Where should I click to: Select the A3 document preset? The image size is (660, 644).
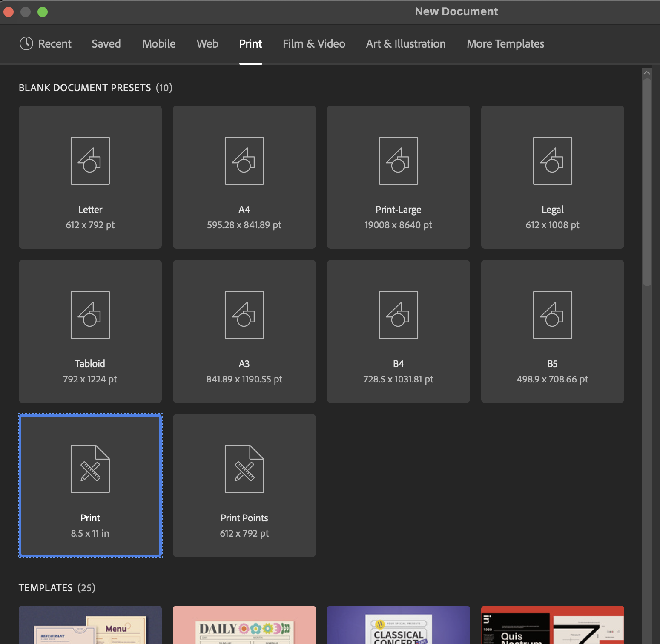click(x=244, y=331)
